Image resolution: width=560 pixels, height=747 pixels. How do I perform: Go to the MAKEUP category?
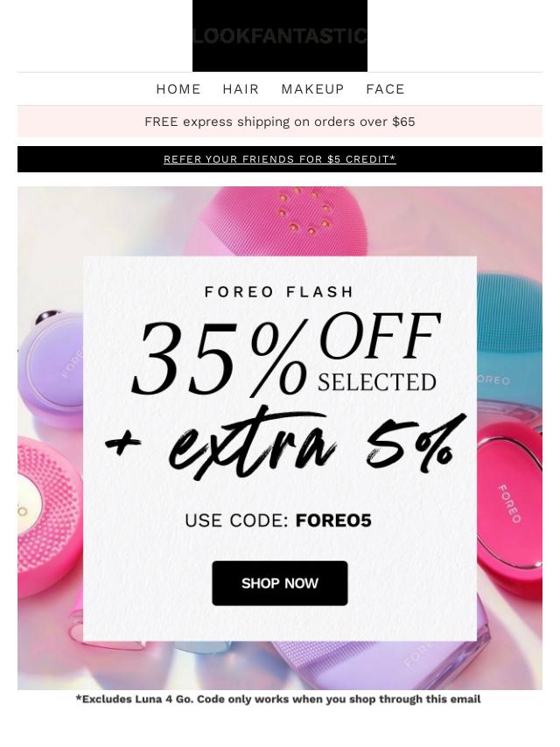(x=312, y=89)
